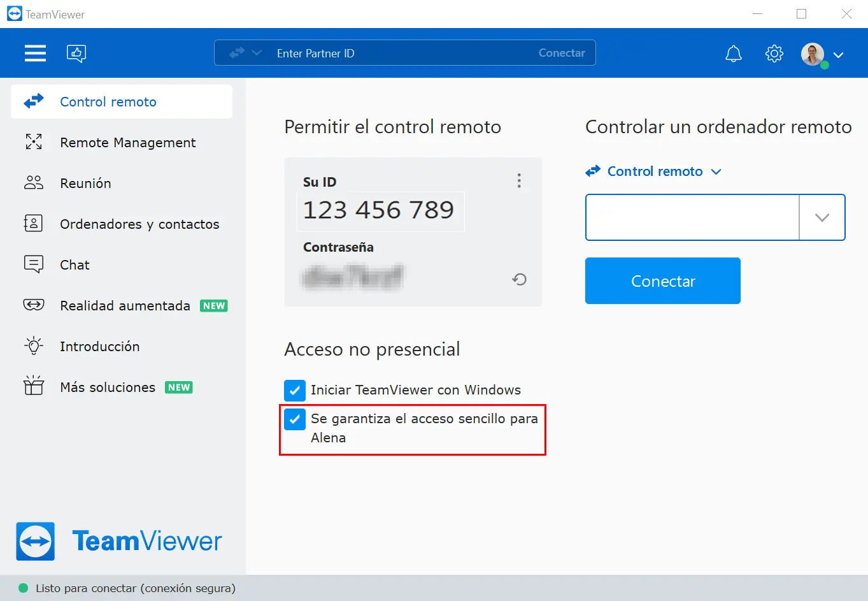
Task: Open the hamburger main menu
Action: (35, 53)
